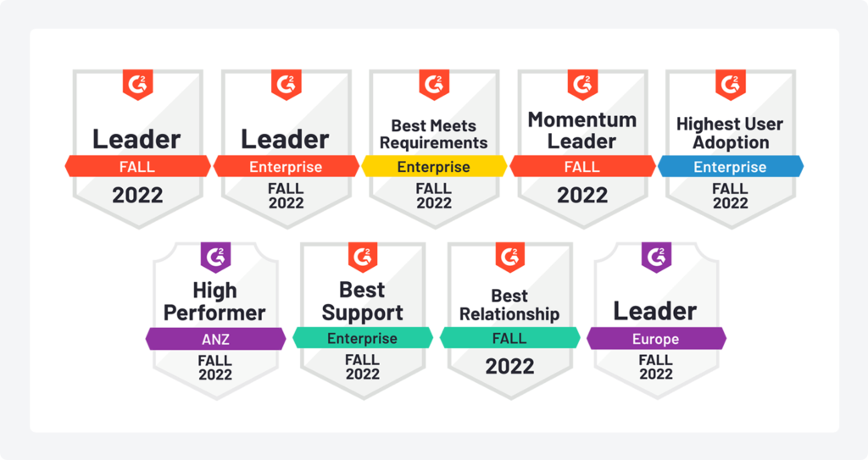
Task: Click G2 logo above Best Meets Requirements
Action: [x=434, y=85]
